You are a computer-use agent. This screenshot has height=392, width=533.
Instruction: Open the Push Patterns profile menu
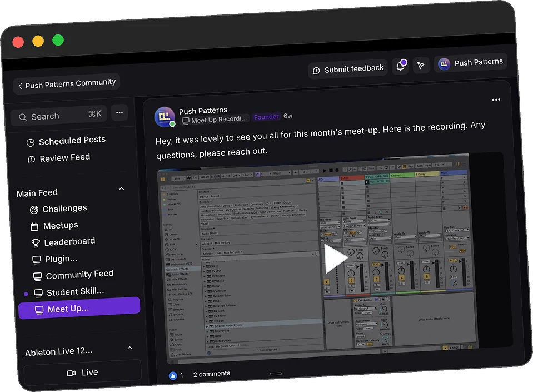point(470,63)
